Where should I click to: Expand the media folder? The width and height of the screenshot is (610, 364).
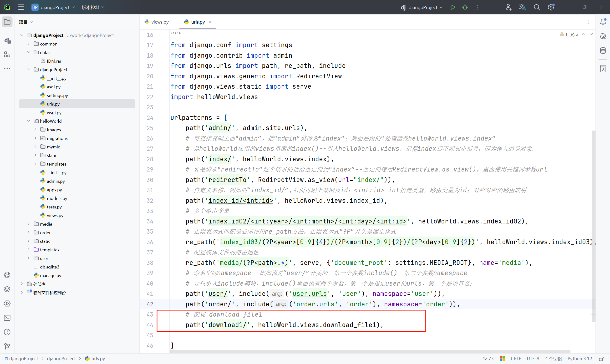pyautogui.click(x=28, y=224)
